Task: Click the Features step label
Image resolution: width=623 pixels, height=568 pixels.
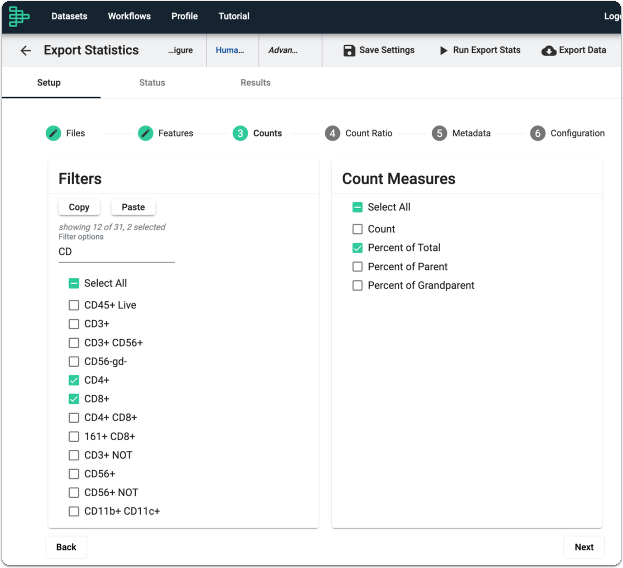Action: (176, 133)
